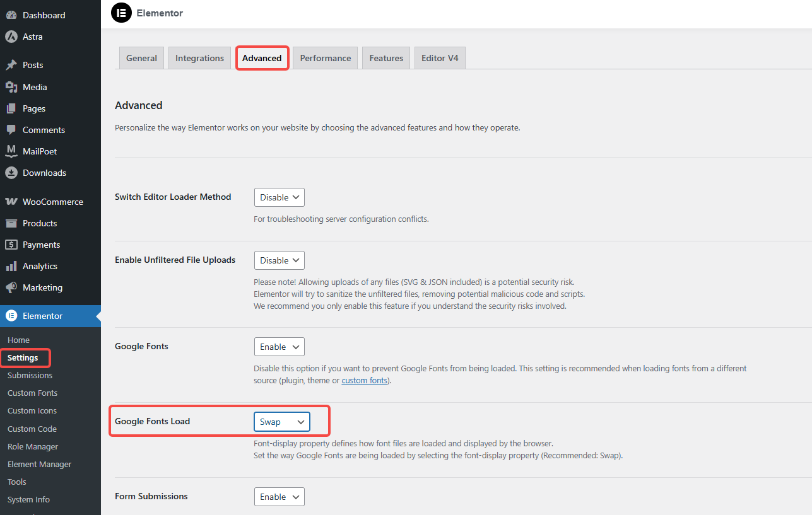
Task: Expand the Switch Editor Loader Method dropdown
Action: pos(279,197)
